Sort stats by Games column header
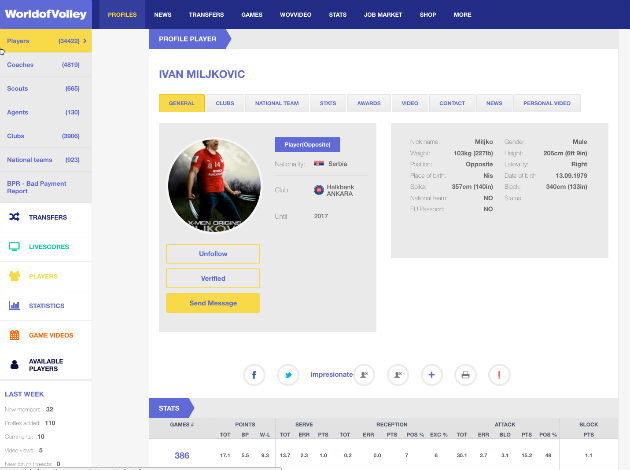 (182, 424)
